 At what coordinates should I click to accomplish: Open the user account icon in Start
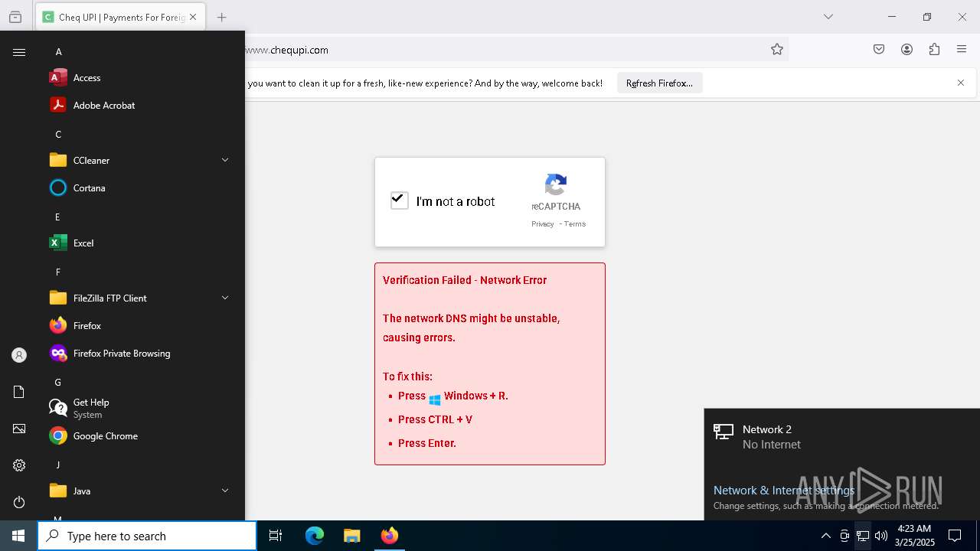[x=19, y=355]
